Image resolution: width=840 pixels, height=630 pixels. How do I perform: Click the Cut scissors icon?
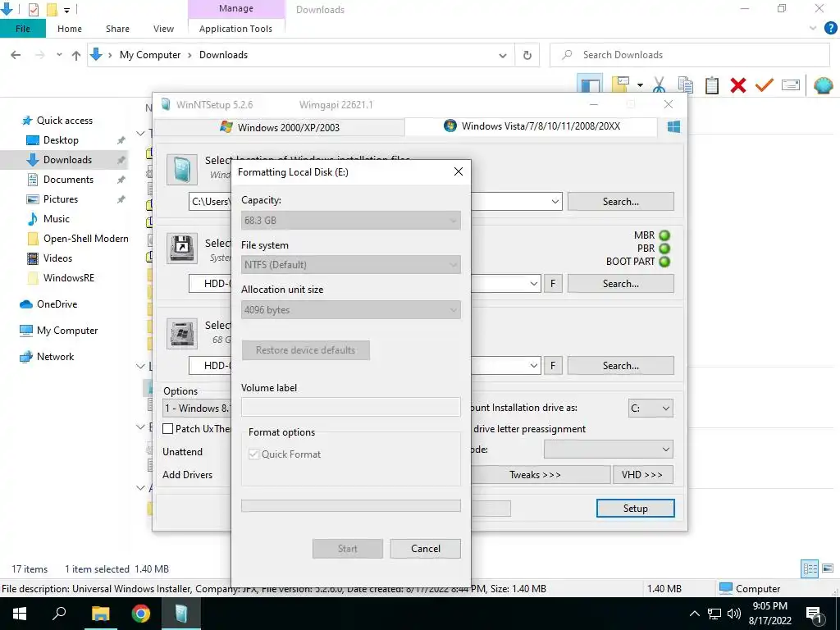pos(659,85)
